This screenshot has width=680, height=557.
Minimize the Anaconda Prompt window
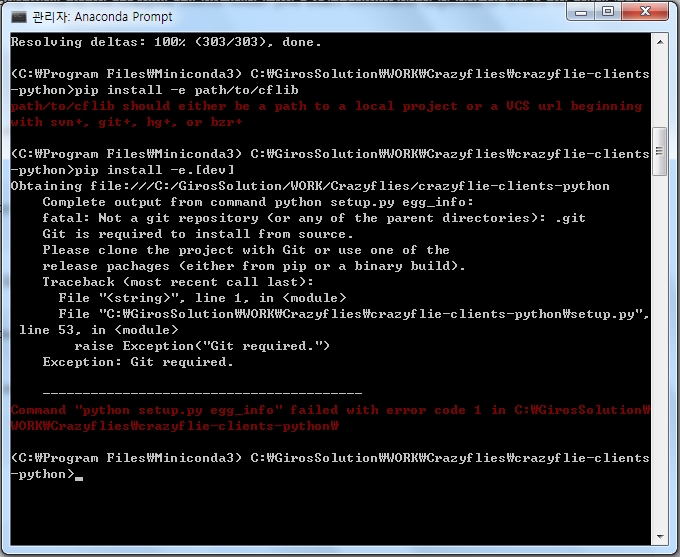(x=581, y=14)
